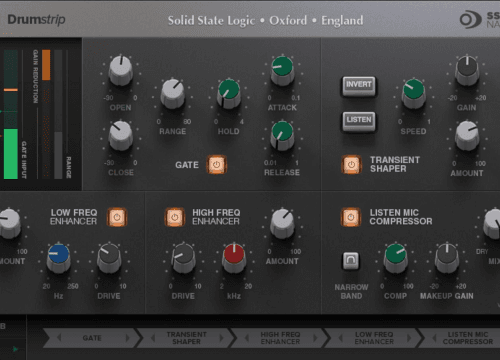Click the Low Freq Enhancer amount knob
Screen dimensions: 500x360
click(x=9, y=223)
